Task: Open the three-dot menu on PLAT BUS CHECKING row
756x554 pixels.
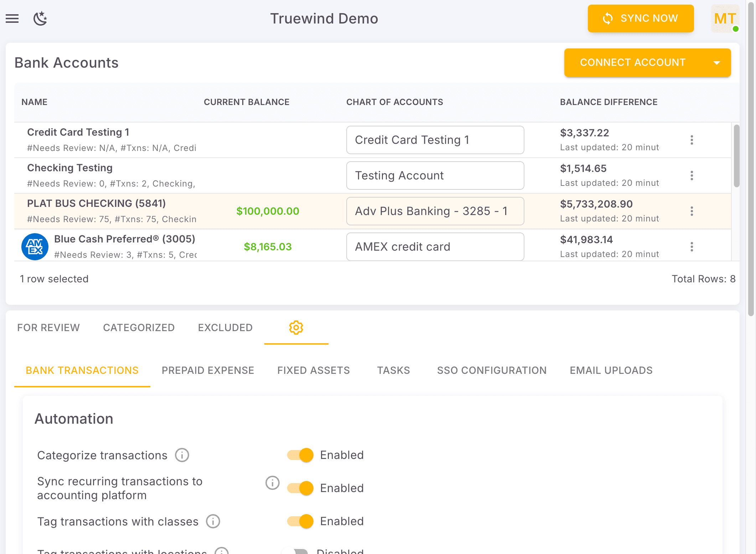Action: coord(692,211)
